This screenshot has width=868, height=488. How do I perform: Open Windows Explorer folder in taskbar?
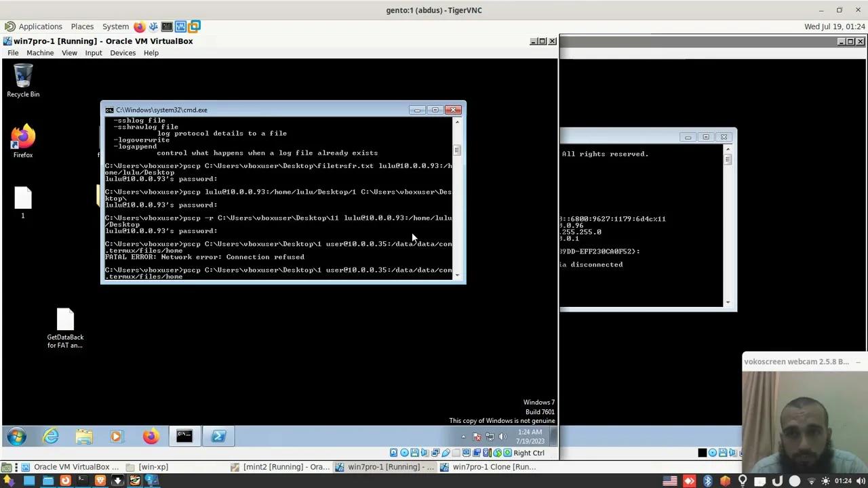tap(84, 436)
